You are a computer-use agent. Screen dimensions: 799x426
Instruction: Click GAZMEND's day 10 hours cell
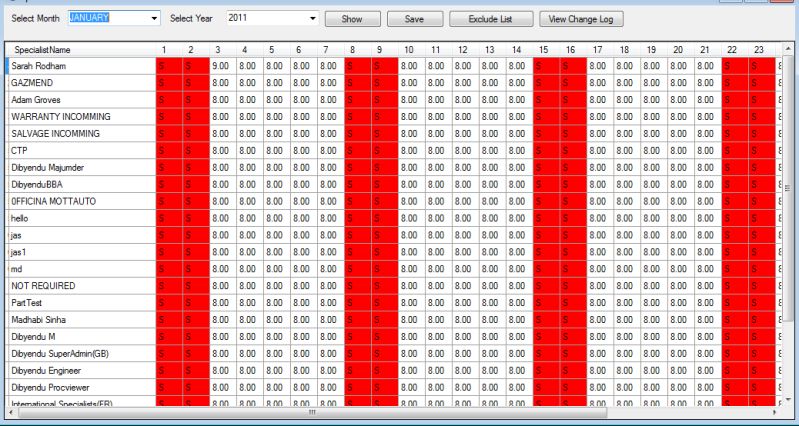411,83
